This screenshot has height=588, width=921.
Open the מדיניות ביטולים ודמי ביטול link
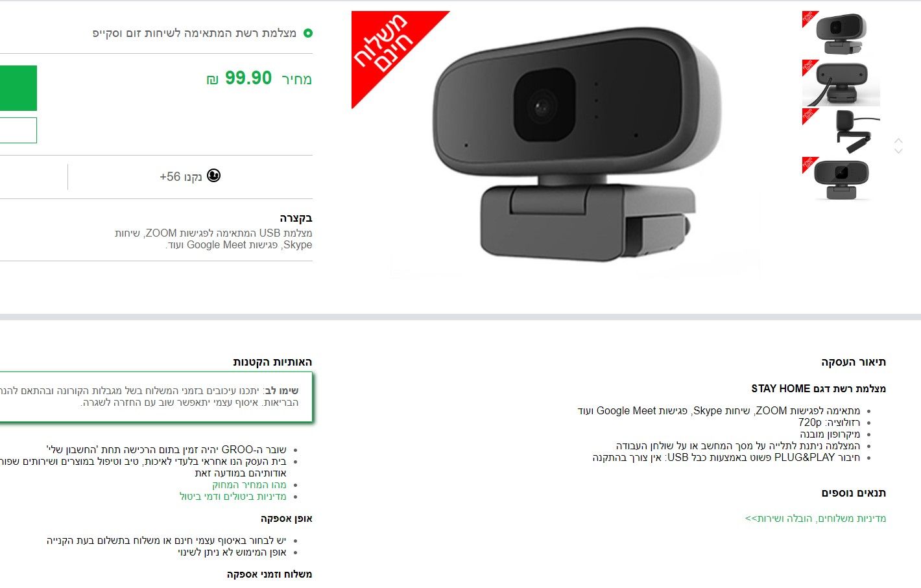pos(233,497)
